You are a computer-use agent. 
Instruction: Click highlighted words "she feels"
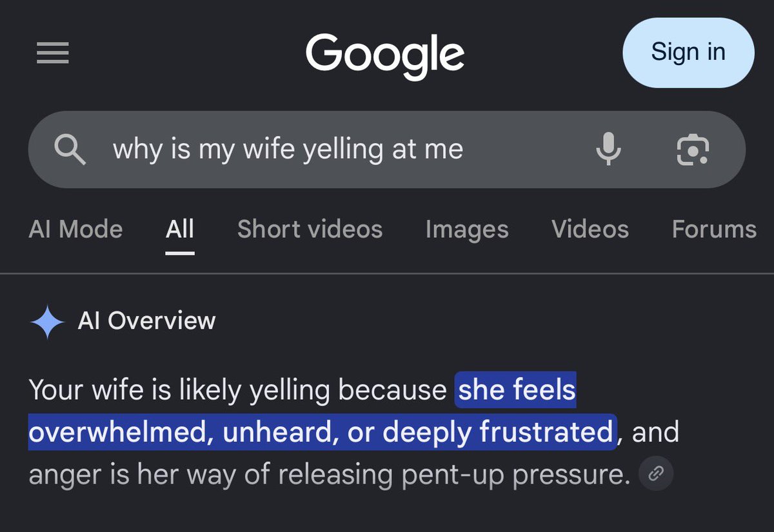[516, 390]
